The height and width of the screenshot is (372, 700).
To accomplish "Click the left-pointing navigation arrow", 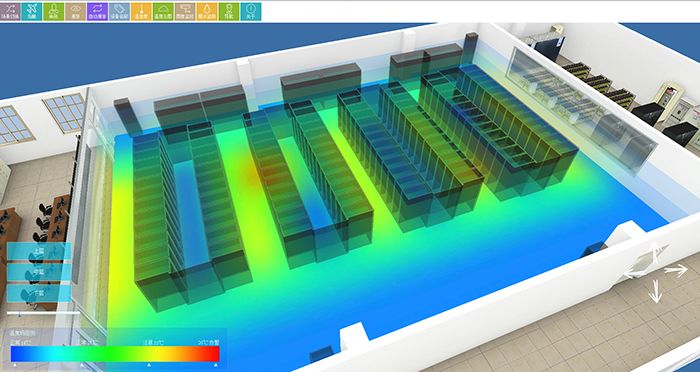I will (x=635, y=272).
